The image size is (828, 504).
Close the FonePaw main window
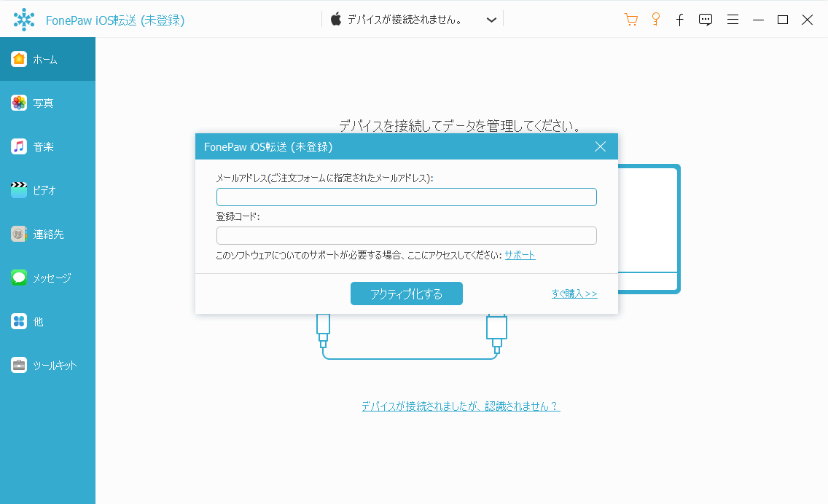click(808, 20)
